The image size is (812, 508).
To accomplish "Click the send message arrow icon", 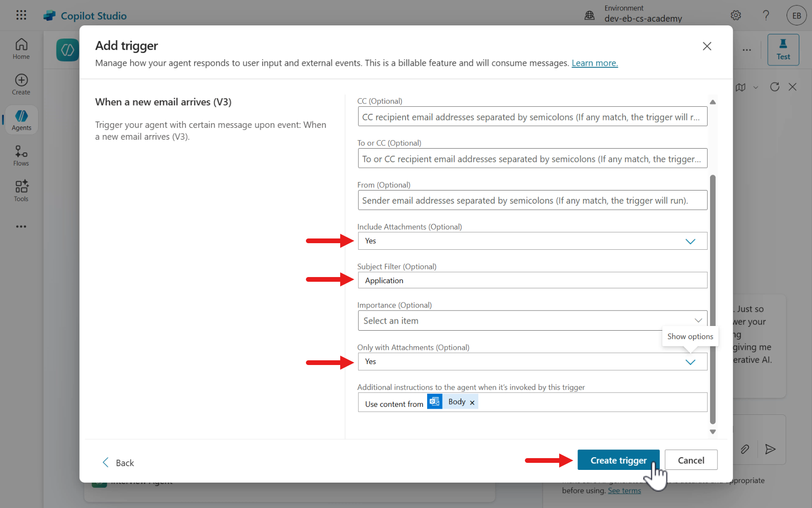I will tap(770, 449).
